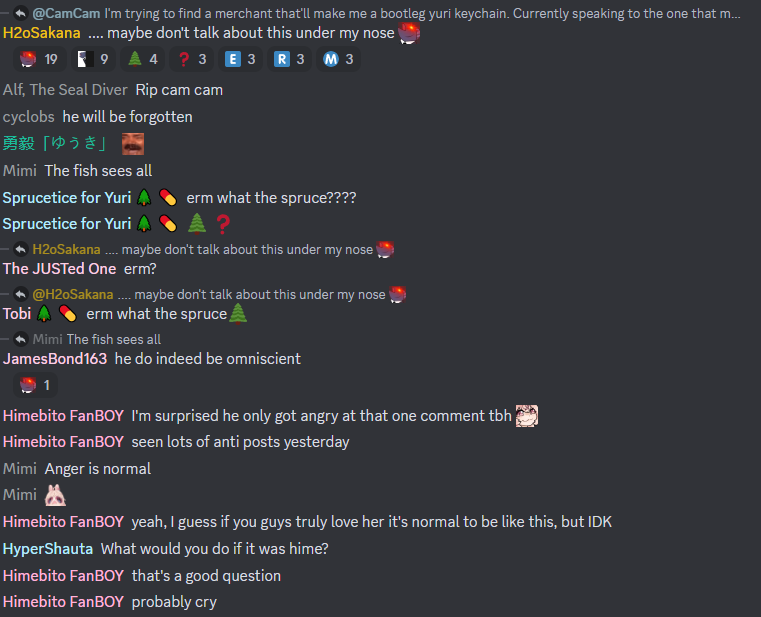Add to the red question mark reaction

[192, 59]
